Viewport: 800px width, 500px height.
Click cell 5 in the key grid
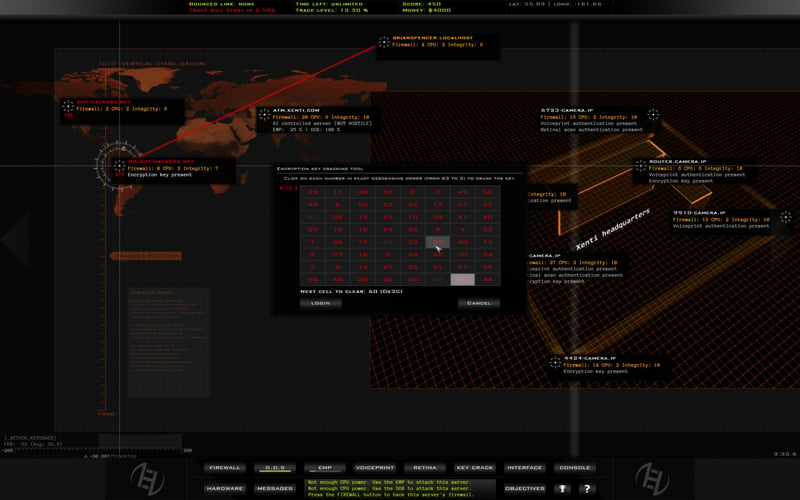coord(388,255)
